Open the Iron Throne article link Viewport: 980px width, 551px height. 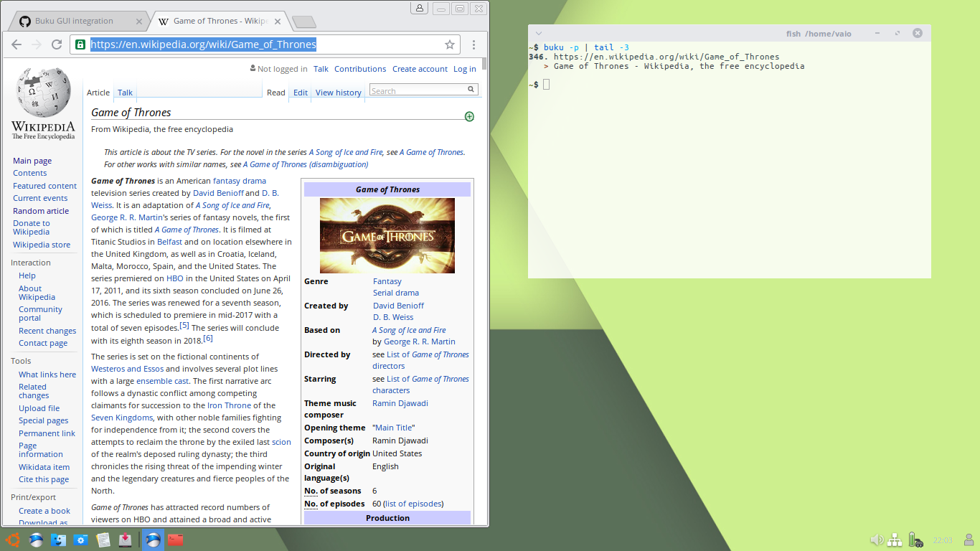pyautogui.click(x=229, y=405)
